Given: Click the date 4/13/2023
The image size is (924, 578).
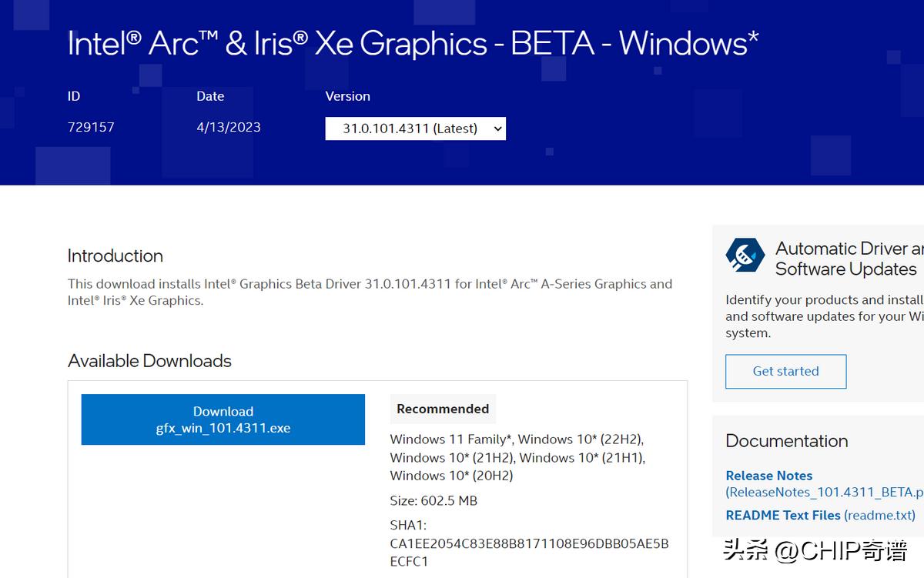Looking at the screenshot, I should 228,127.
